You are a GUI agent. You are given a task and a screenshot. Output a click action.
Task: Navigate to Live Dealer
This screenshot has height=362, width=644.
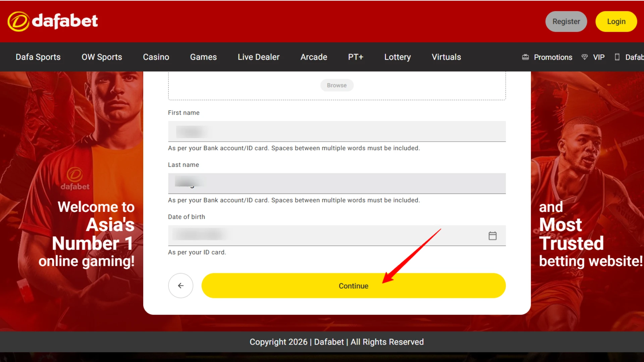(259, 57)
